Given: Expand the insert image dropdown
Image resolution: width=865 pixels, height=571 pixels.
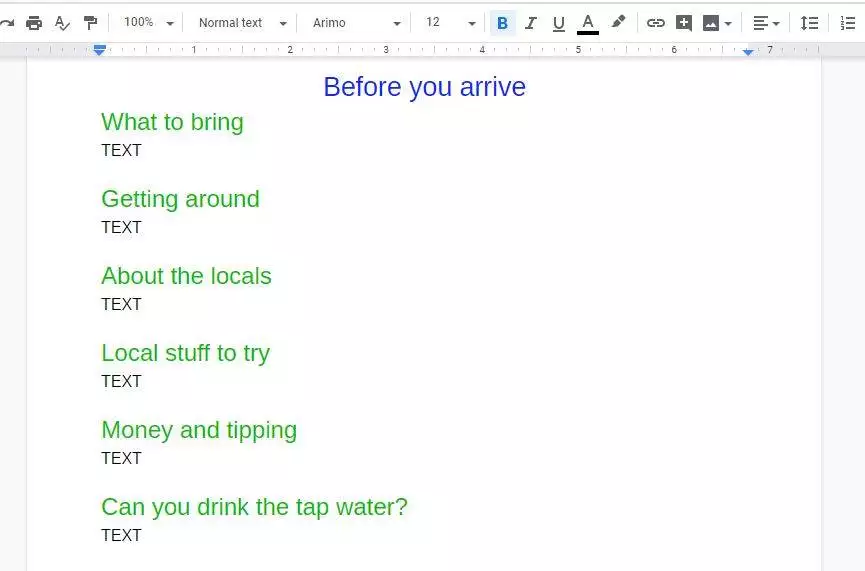Looking at the screenshot, I should 717,23.
